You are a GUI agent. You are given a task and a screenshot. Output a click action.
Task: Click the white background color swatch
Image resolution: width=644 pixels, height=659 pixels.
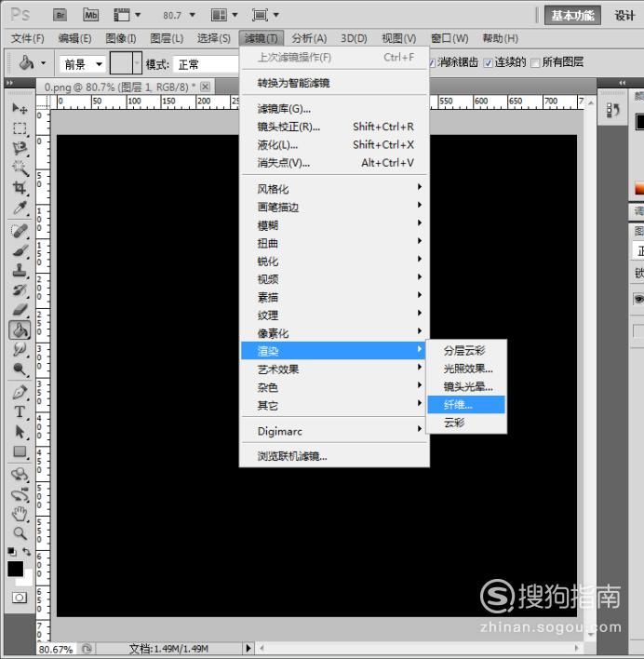[x=28, y=581]
